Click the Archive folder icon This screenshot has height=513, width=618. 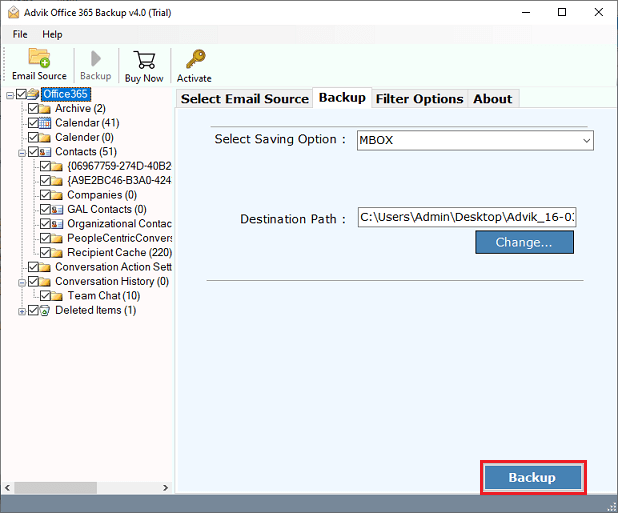(x=45, y=109)
